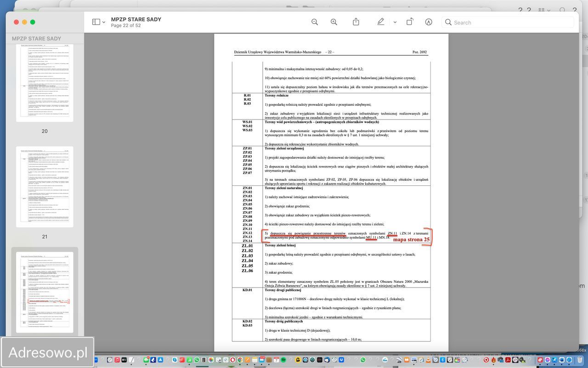Click the 'Tereny drogi publicznej' heading
Screen dimensions: 588x368
(x=283, y=290)
